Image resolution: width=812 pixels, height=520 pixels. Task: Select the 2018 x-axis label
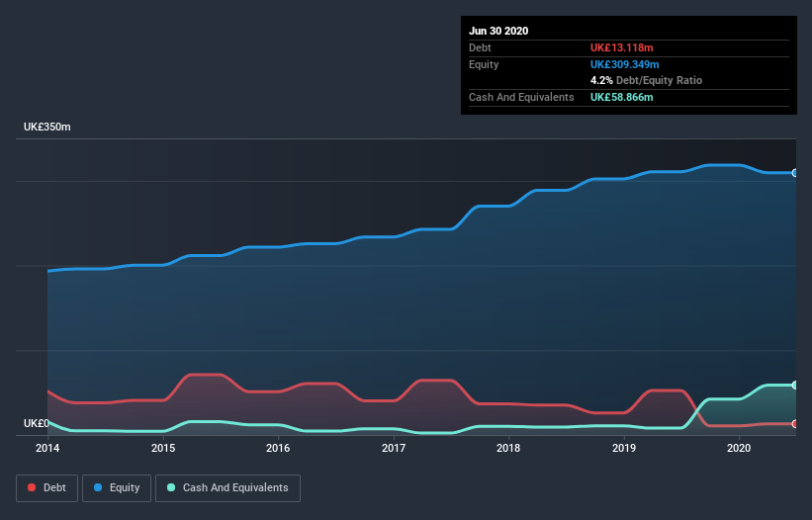point(508,448)
